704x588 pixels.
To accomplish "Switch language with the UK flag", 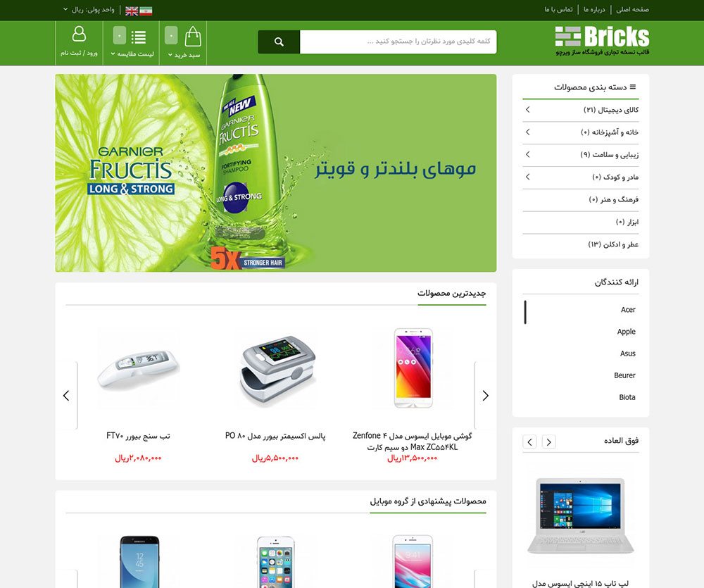I will click(x=132, y=11).
